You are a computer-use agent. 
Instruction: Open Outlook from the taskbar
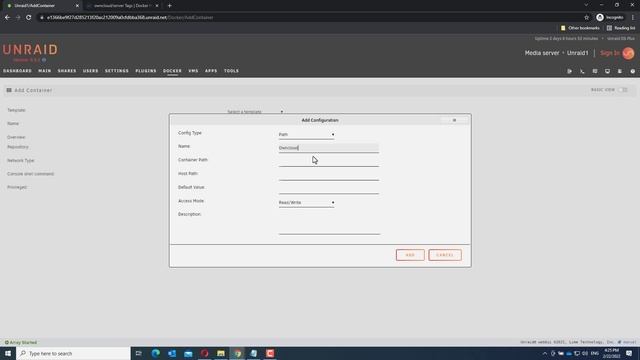click(172, 353)
